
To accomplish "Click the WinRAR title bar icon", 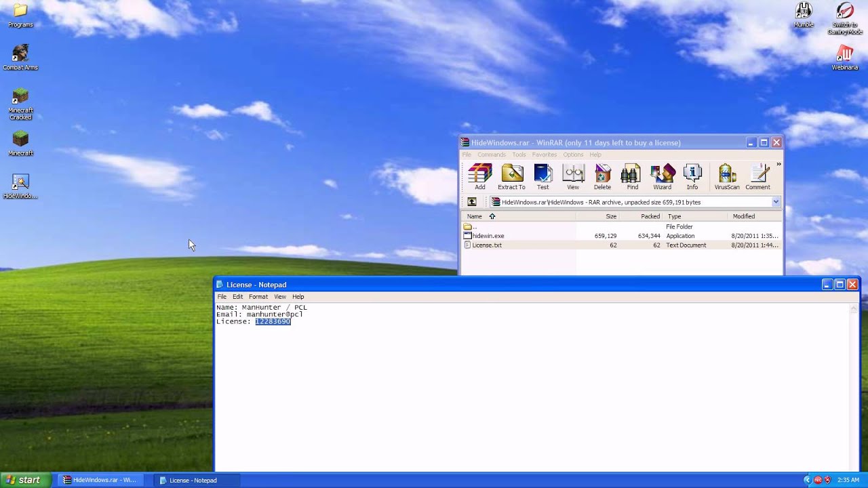I will click(465, 142).
